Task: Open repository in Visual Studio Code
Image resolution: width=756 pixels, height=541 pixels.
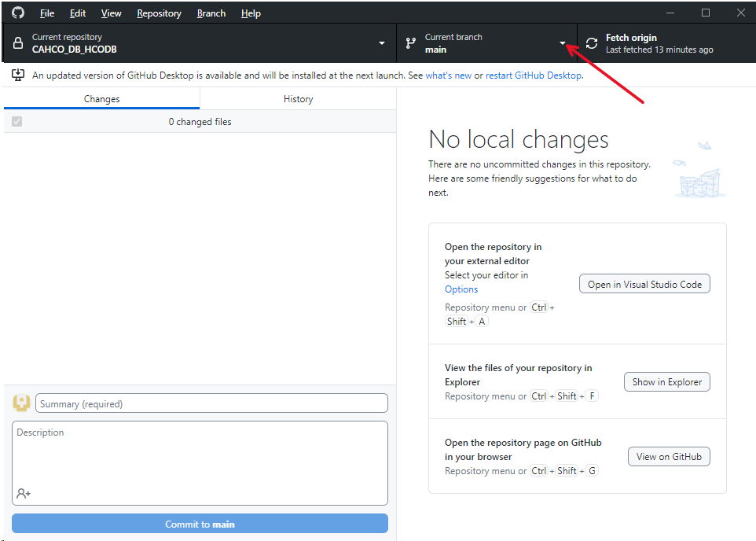Action: [644, 283]
